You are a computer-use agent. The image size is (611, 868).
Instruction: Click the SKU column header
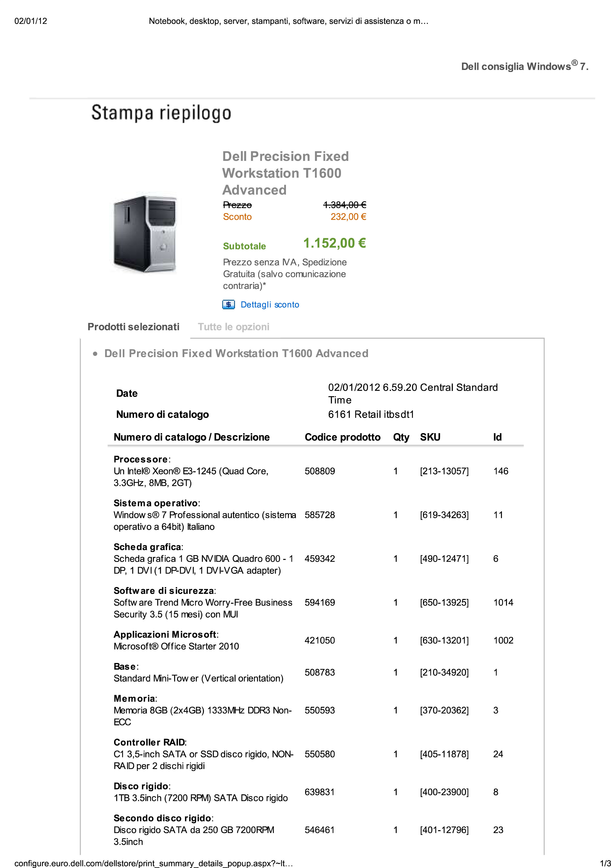(x=430, y=437)
